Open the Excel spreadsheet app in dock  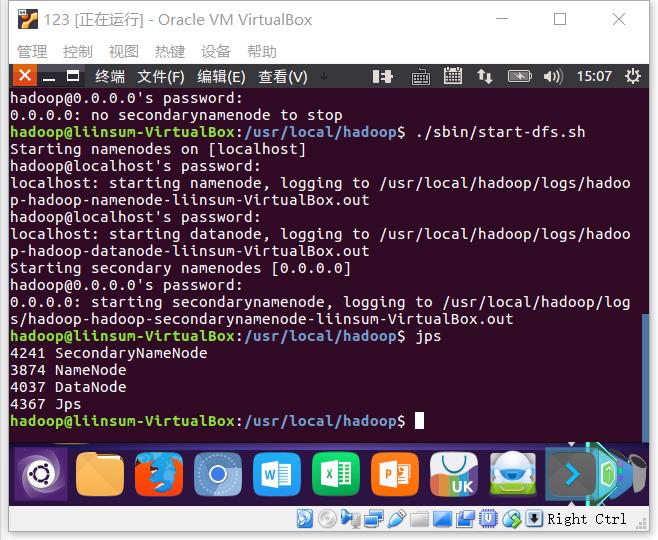[336, 475]
